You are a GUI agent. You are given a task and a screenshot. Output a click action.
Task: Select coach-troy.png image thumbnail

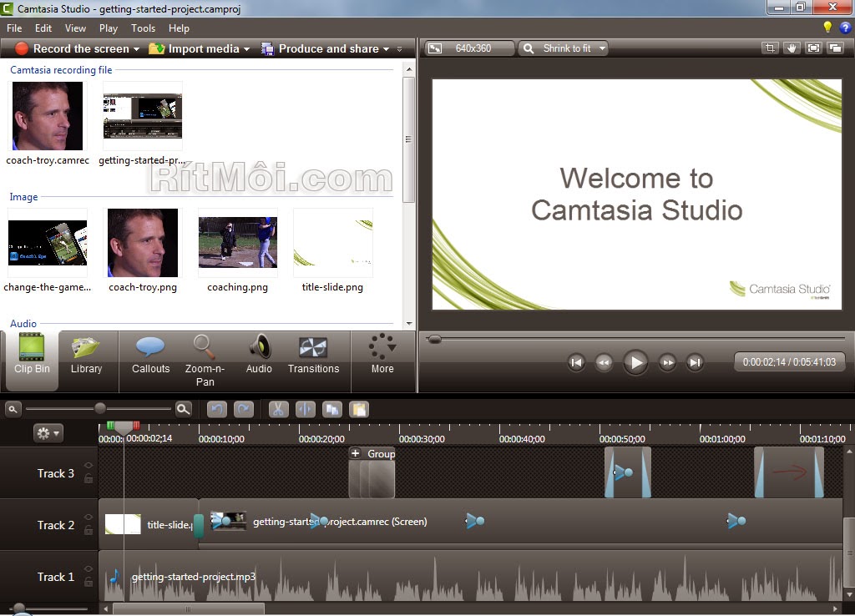tap(142, 243)
